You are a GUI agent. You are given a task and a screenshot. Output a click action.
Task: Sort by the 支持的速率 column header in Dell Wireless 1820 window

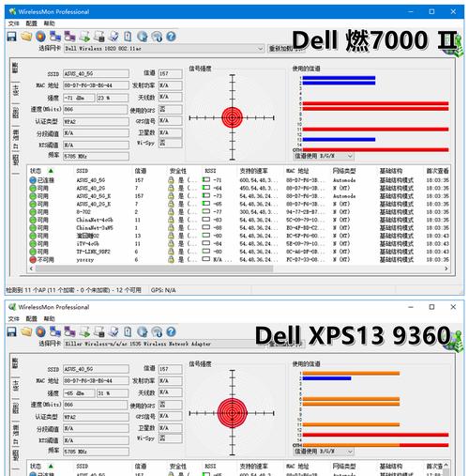(x=253, y=171)
